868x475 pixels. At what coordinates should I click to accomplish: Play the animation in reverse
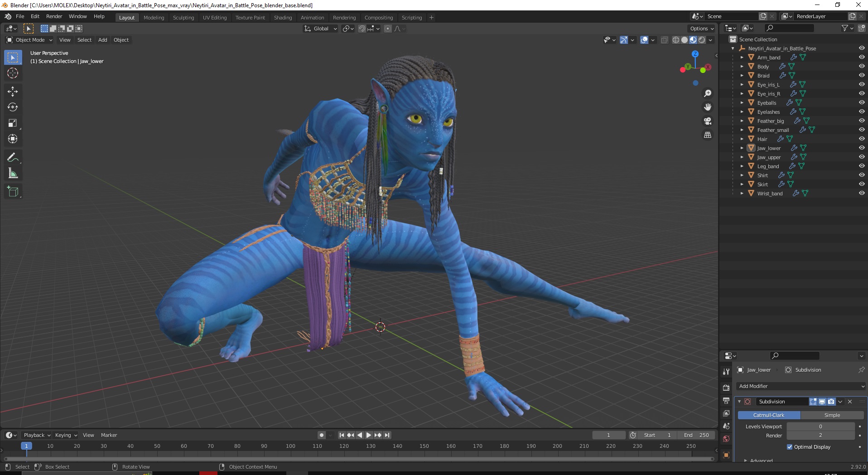tap(360, 435)
